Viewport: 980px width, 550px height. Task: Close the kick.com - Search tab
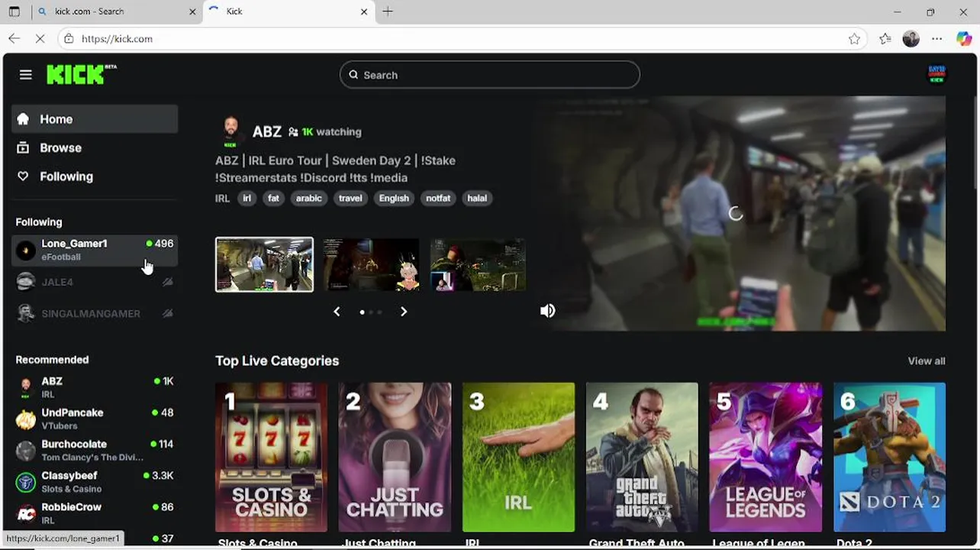pyautogui.click(x=192, y=11)
